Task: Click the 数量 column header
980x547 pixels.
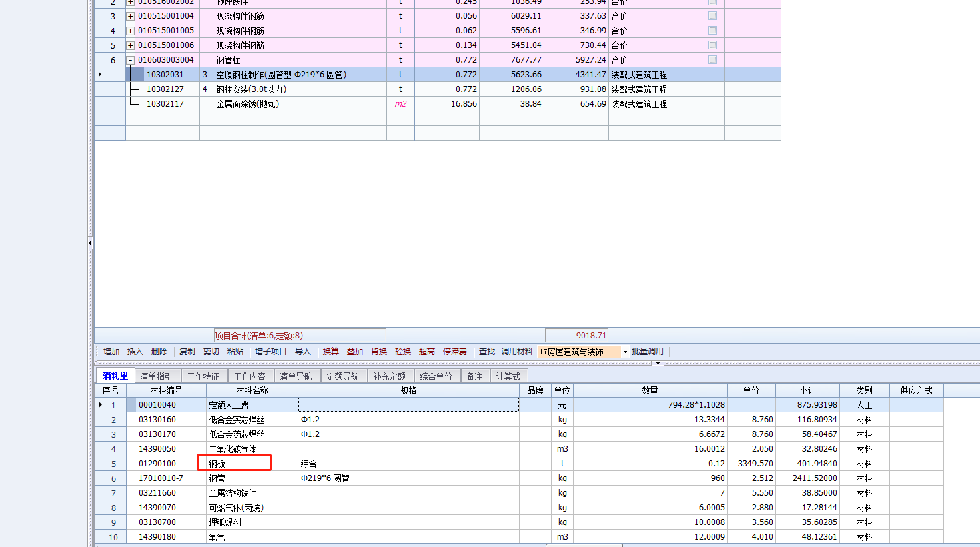Action: tap(650, 391)
